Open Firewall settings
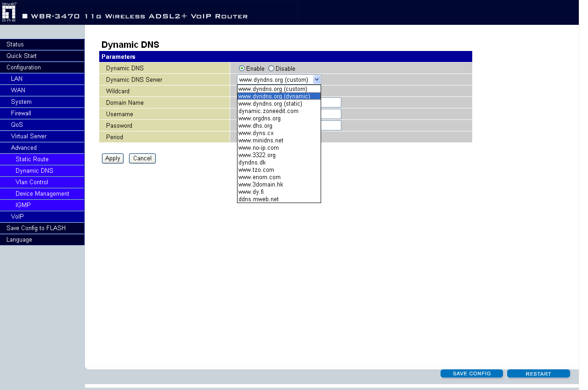588x390 pixels. pyautogui.click(x=42, y=113)
